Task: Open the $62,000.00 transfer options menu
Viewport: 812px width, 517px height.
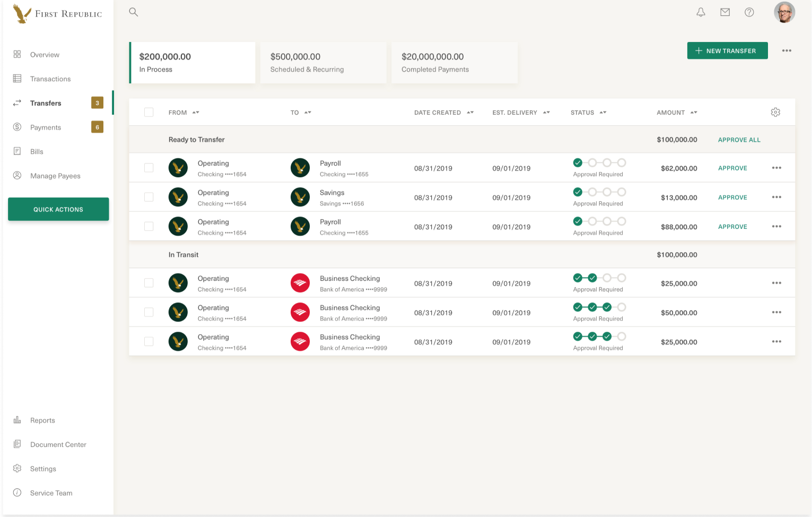Action: (776, 168)
